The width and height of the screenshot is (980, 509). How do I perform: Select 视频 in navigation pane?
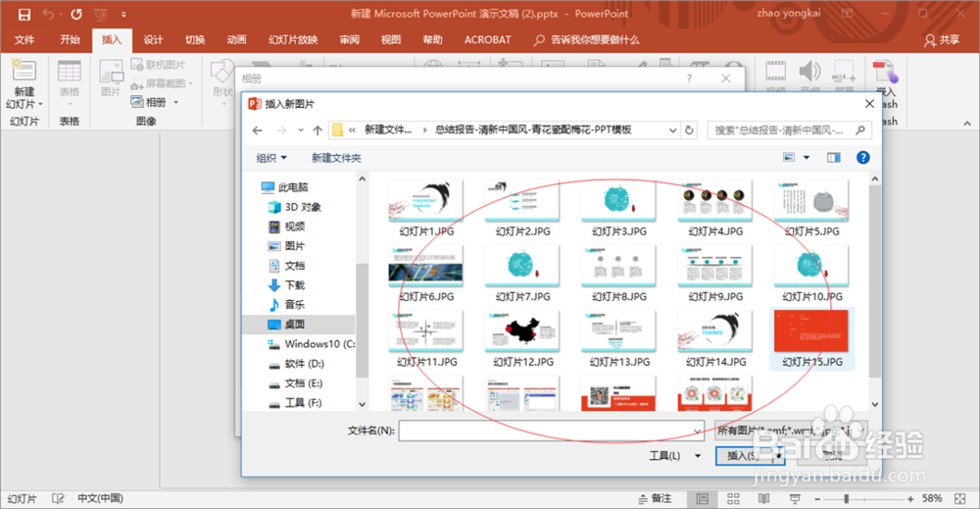[286, 227]
